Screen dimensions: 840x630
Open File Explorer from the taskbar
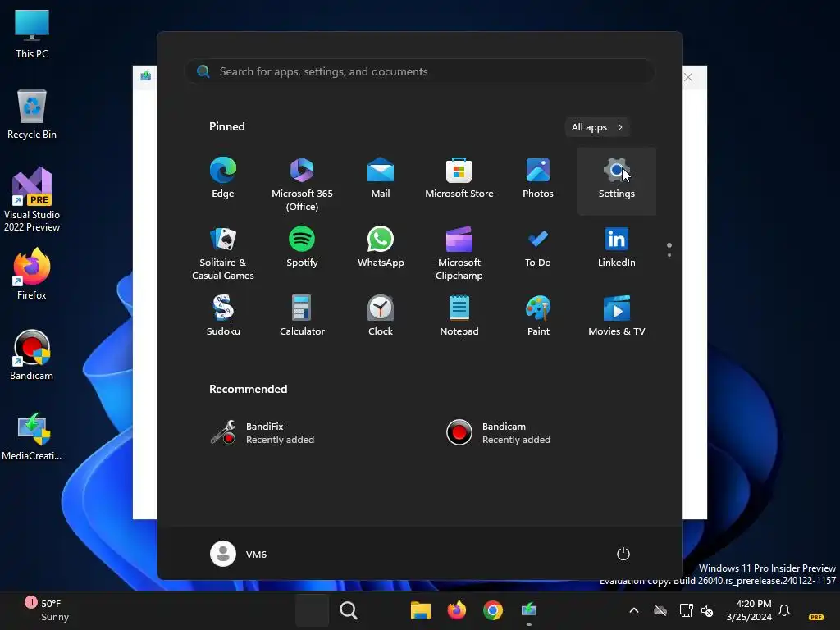coord(421,610)
